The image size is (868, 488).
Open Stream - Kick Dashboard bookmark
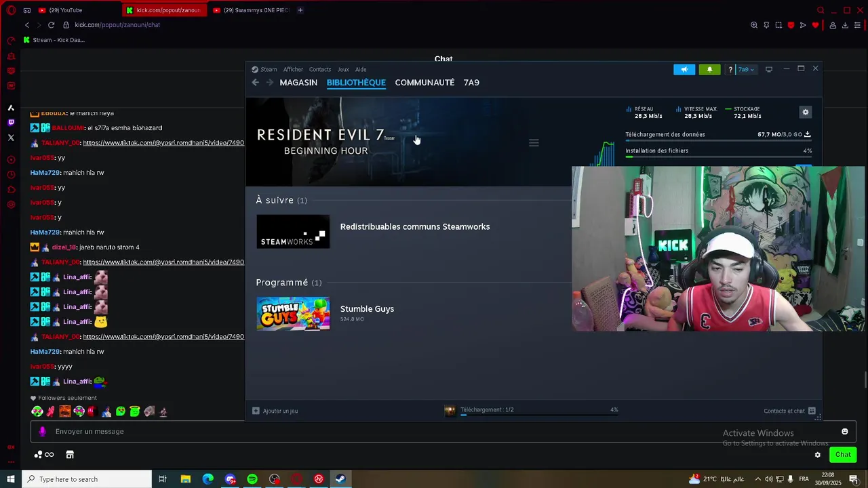54,40
